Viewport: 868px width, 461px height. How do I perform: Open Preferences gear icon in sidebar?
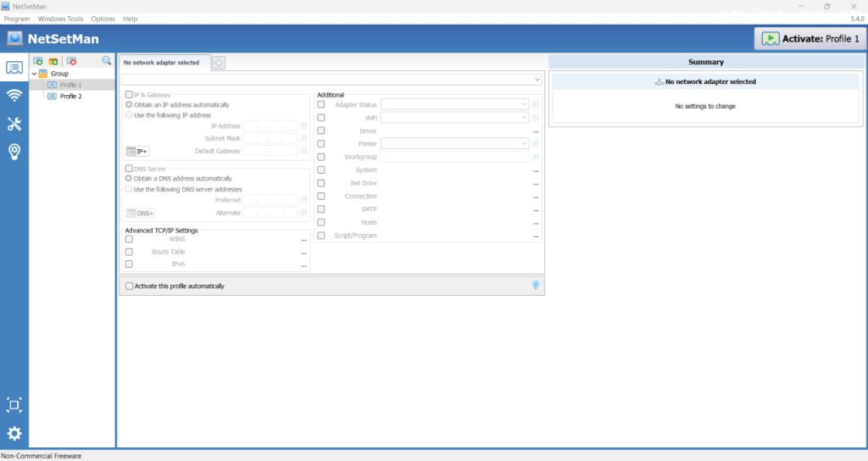pos(14,433)
